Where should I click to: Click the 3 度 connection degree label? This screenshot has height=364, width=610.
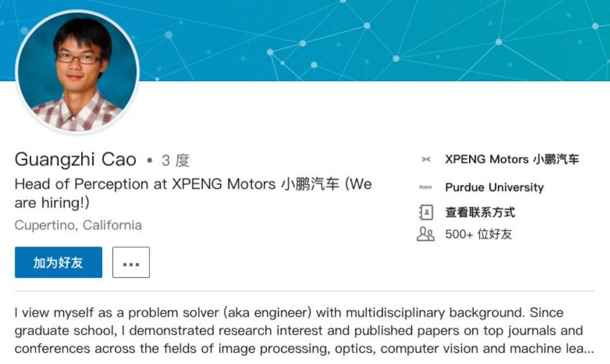click(x=175, y=160)
